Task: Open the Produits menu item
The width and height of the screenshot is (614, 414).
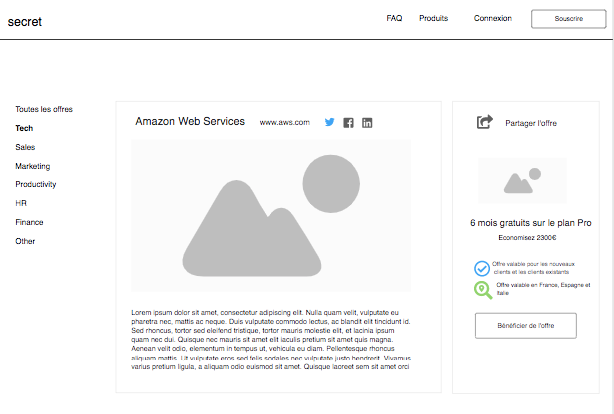Action: [x=433, y=18]
